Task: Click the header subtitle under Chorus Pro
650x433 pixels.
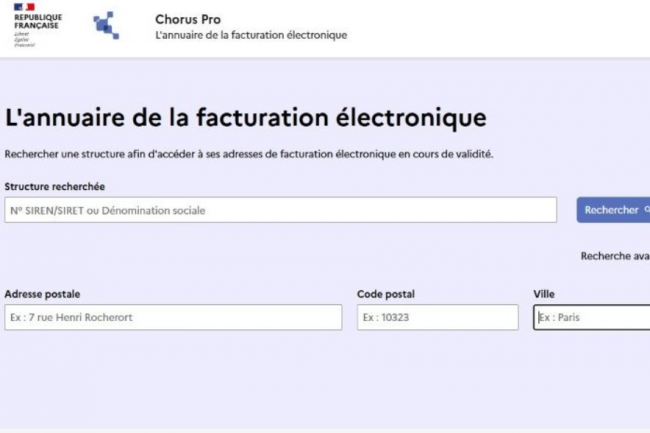Action: (x=251, y=35)
